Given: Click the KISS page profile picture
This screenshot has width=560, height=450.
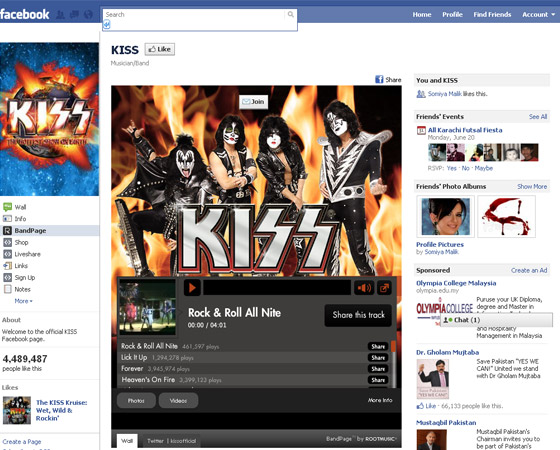Looking at the screenshot, I should click(49, 119).
